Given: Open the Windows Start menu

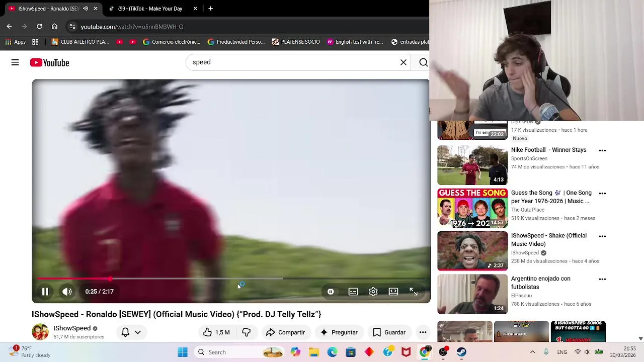Looking at the screenshot, I should tap(183, 352).
